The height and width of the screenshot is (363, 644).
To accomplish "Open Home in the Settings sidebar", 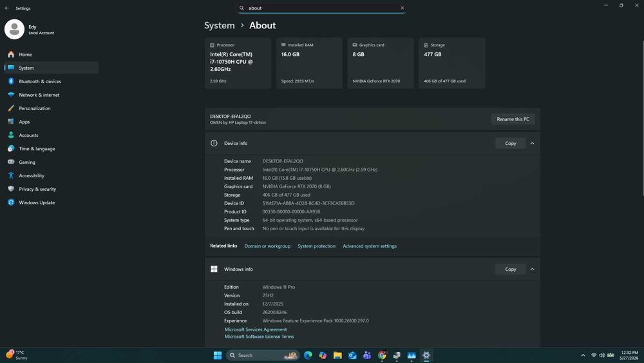I will click(52, 54).
